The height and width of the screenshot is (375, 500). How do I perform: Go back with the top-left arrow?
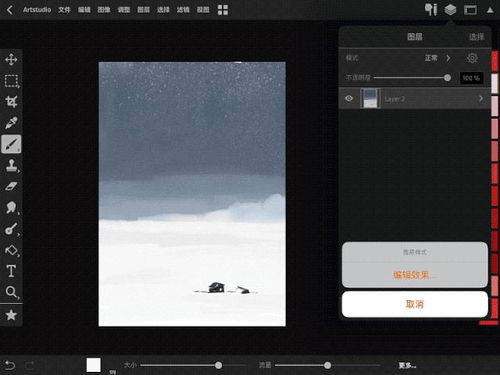[x=10, y=10]
